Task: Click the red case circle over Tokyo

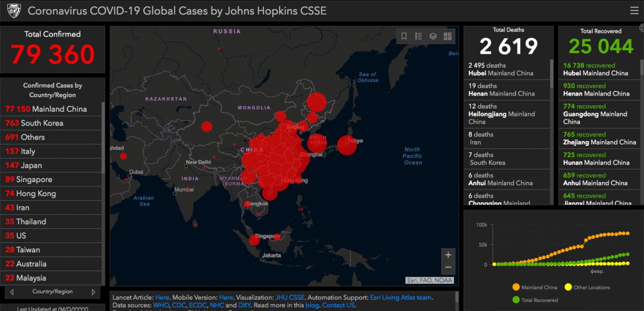Action: 347,145
